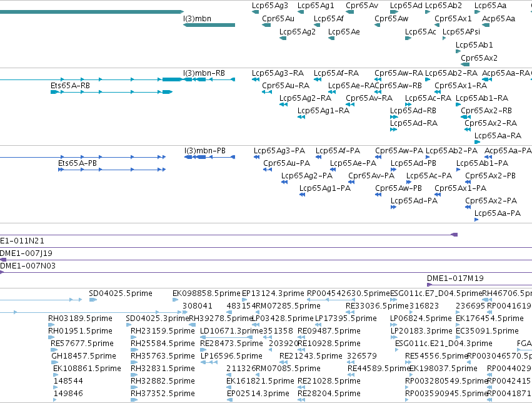
Task: Click CDS label Lcp65Ac-PA
Action: (x=429, y=176)
